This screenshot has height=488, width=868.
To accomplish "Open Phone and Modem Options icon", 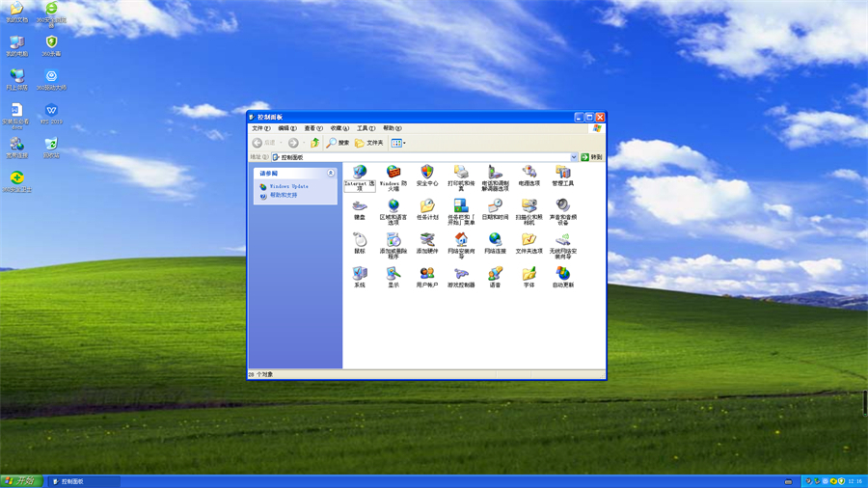I will point(495,177).
